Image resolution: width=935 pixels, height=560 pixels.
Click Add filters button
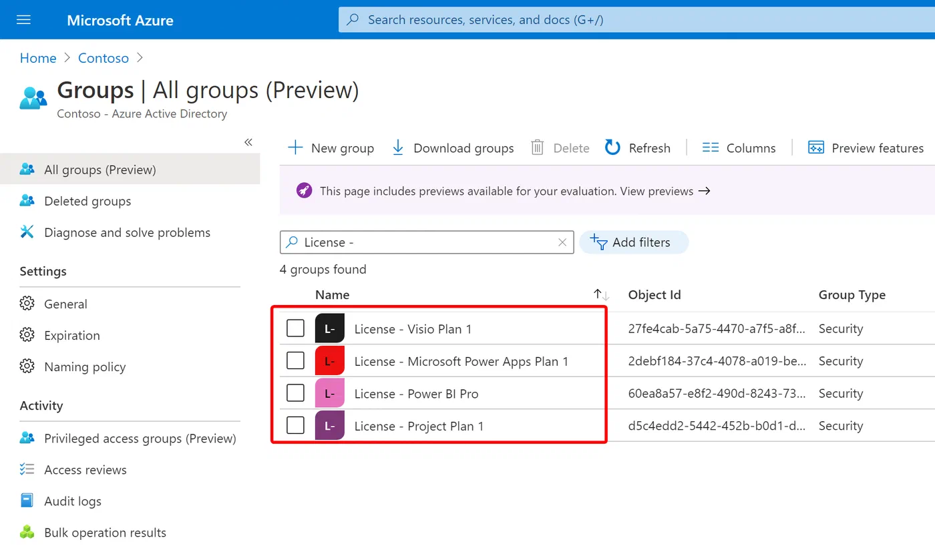coord(634,242)
